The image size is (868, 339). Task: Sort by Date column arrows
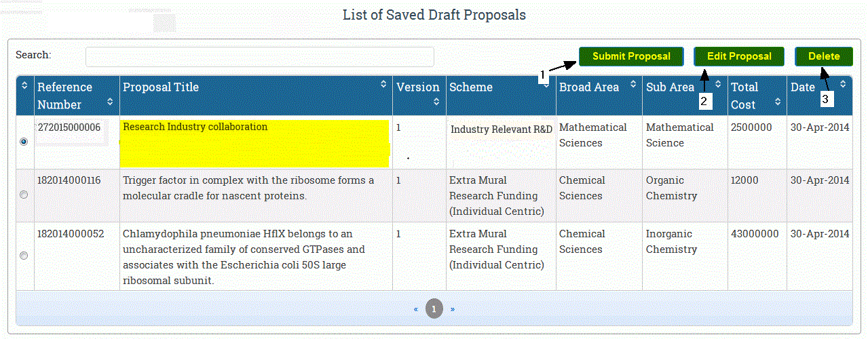[843, 85]
